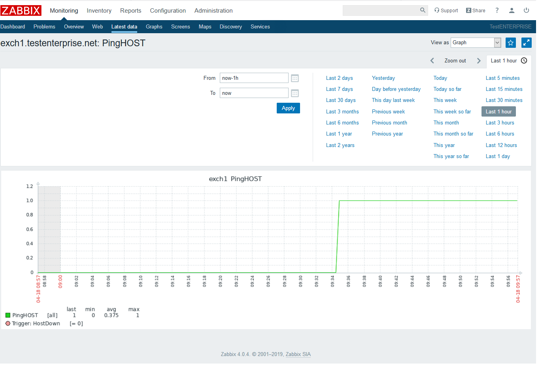Switch to the Problems tab
The width and height of the screenshot is (540, 392).
tap(44, 27)
